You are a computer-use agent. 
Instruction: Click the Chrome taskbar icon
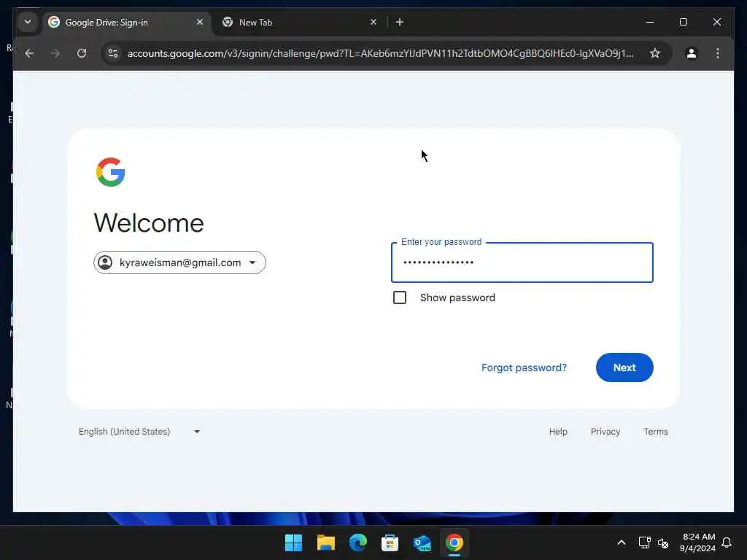click(x=454, y=542)
